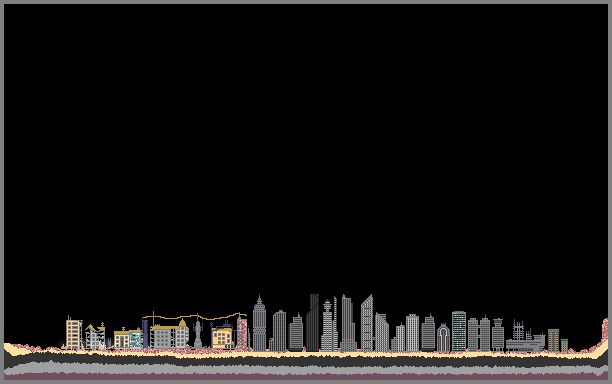Click the sagging yellow cable line
Image resolution: width=612 pixels, height=384 pixels.
point(194,316)
